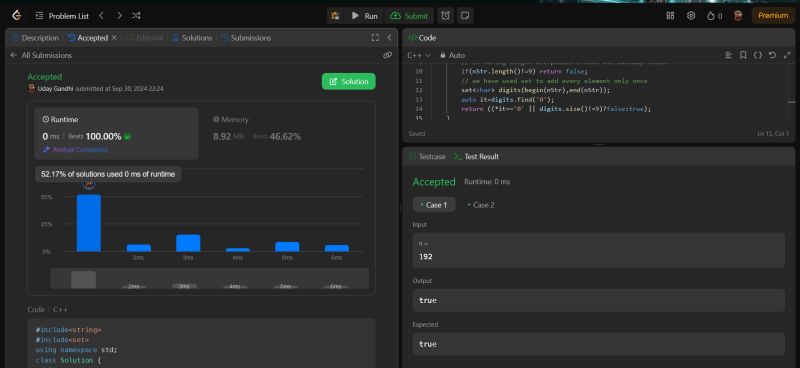Switch to the Testcase tab
The image size is (800, 368).
coord(427,157)
